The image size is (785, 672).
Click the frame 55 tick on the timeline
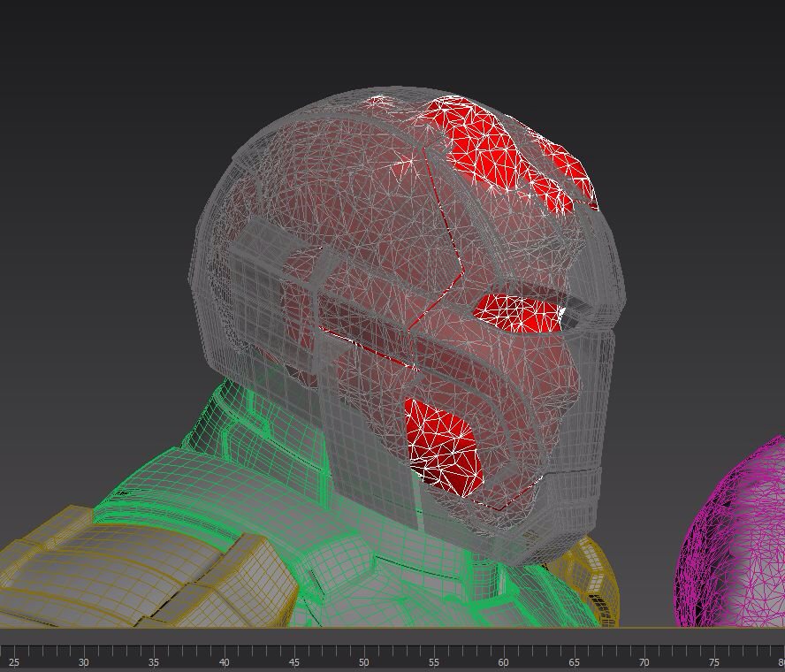pyautogui.click(x=433, y=662)
